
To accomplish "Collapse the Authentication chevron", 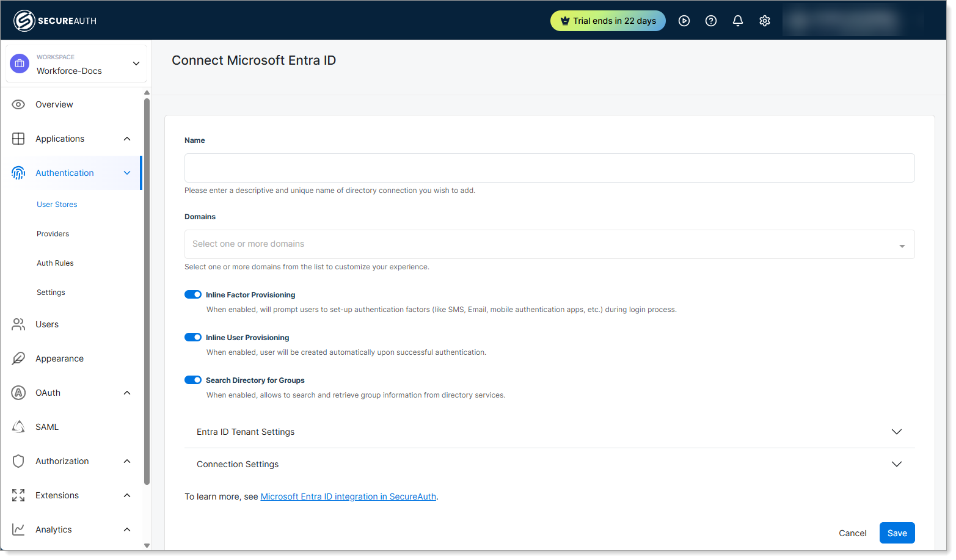I will [x=127, y=173].
